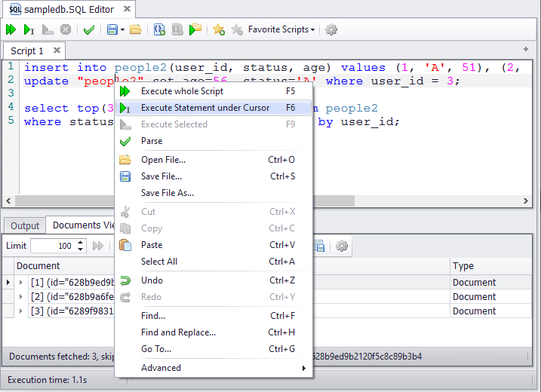Increase Limit with the up stepper arrow

(81, 242)
